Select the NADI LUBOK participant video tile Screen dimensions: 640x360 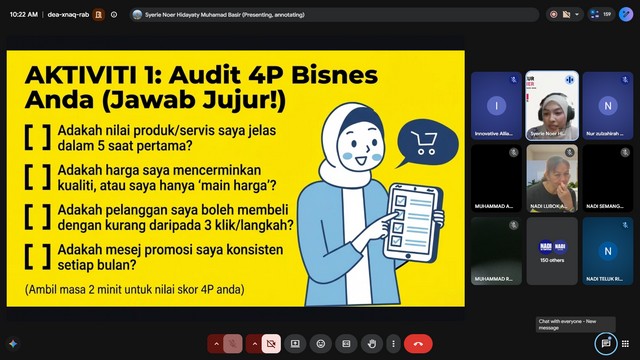[x=552, y=178]
